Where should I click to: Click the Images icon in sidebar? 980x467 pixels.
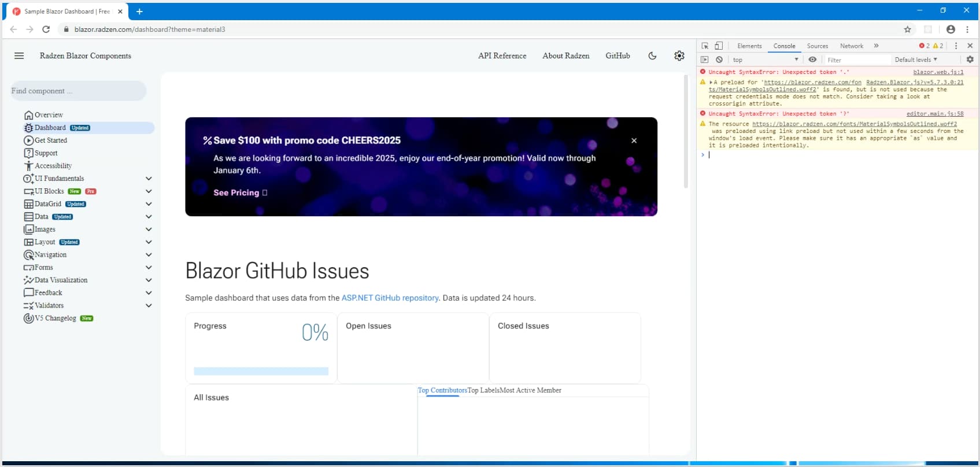click(x=28, y=229)
